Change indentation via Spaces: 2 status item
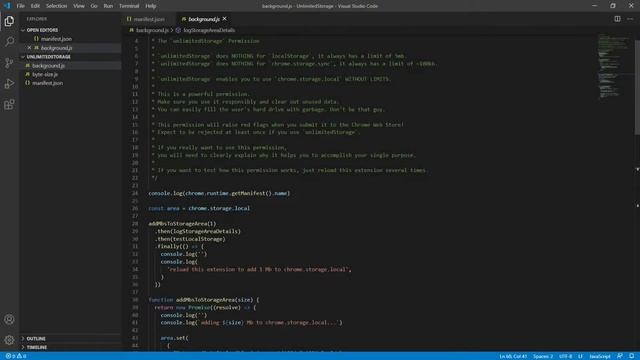The height and width of the screenshot is (360, 640). pos(543,356)
